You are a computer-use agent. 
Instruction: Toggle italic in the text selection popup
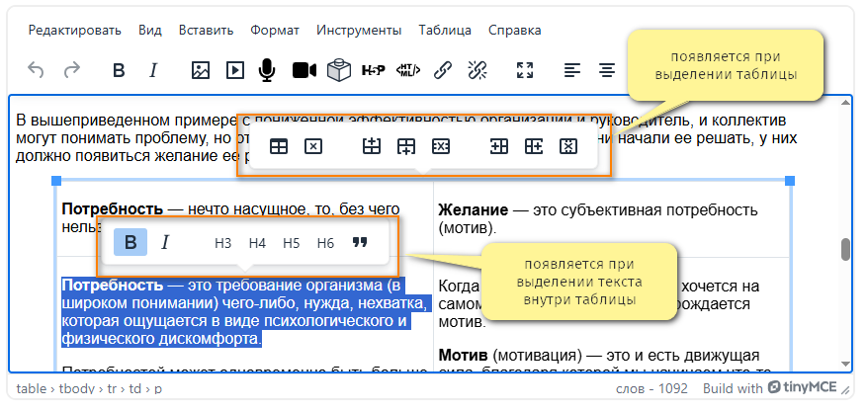coord(164,242)
